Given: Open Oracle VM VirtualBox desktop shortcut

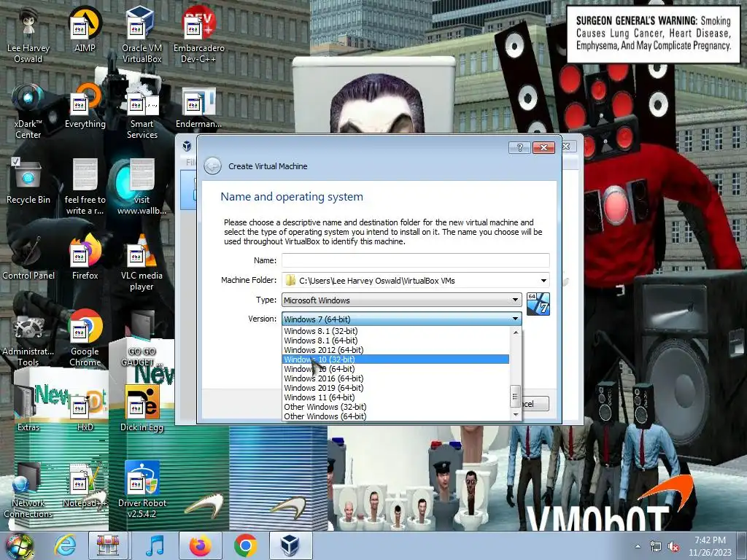Looking at the screenshot, I should pos(142,34).
